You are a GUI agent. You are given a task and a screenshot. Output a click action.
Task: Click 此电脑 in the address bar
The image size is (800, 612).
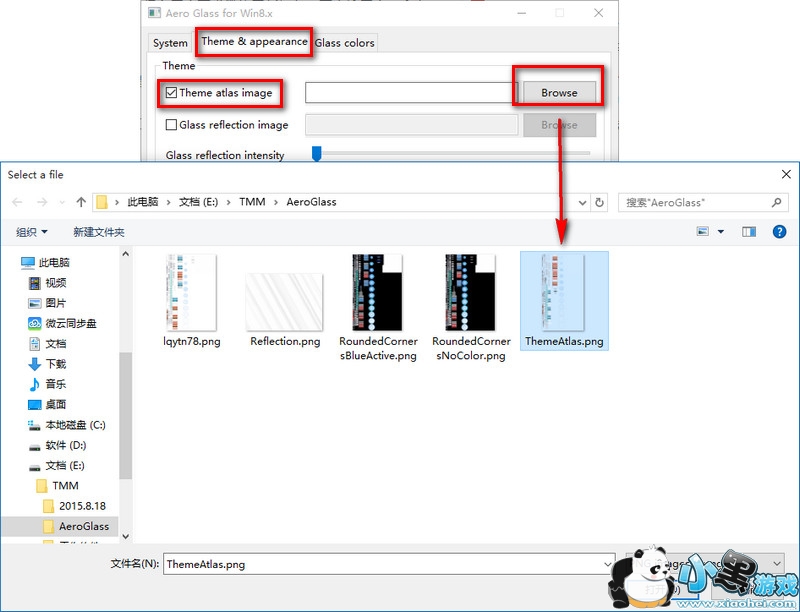click(x=143, y=202)
